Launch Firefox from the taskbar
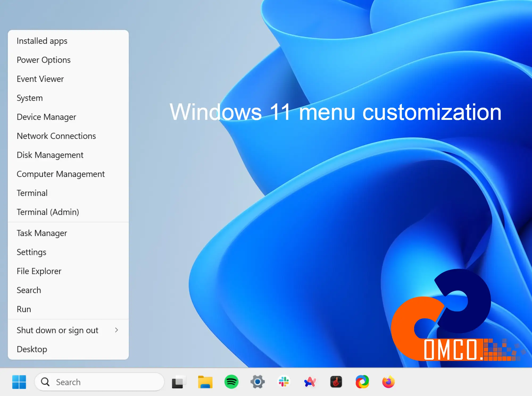 click(388, 382)
